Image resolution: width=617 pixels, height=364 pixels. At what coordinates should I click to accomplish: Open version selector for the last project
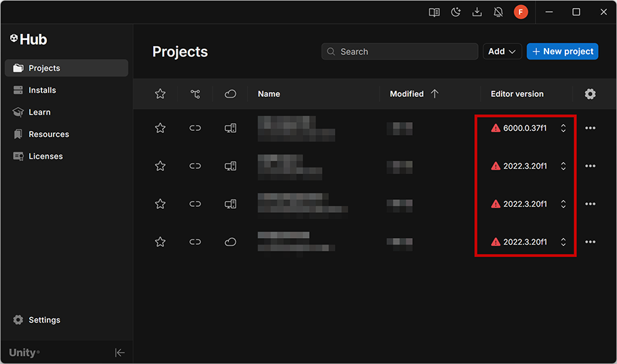[x=563, y=242]
